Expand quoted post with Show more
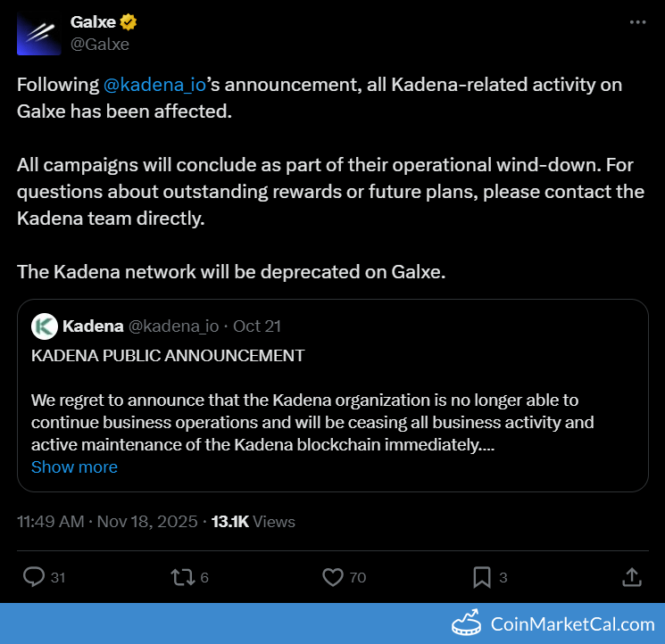Image resolution: width=665 pixels, height=644 pixels. 74,467
